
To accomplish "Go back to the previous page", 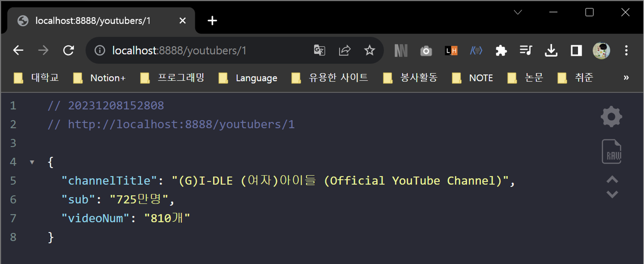I will tap(18, 50).
